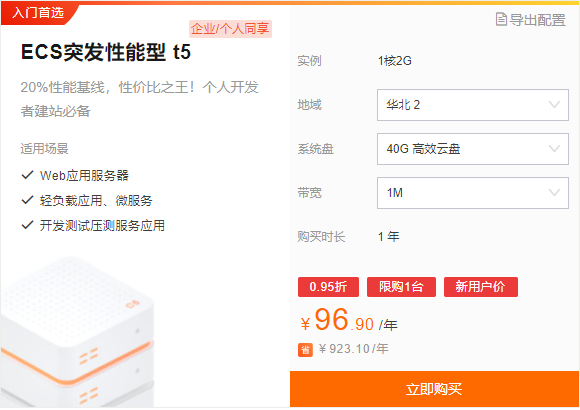
Task: Click the checkmark beside 开发测试压测服务应用
Action: (x=28, y=225)
